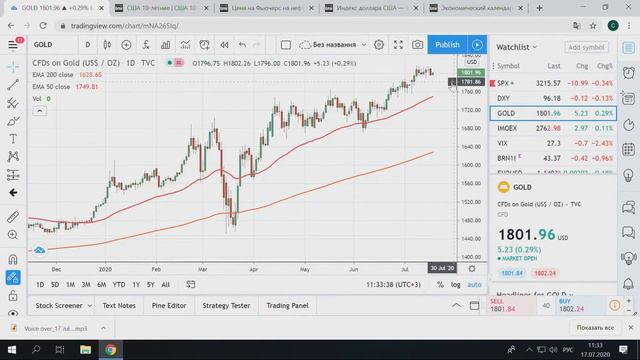Select the Text annotation tool
Image resolution: width=640 pixels, height=360 pixels.
point(13,139)
